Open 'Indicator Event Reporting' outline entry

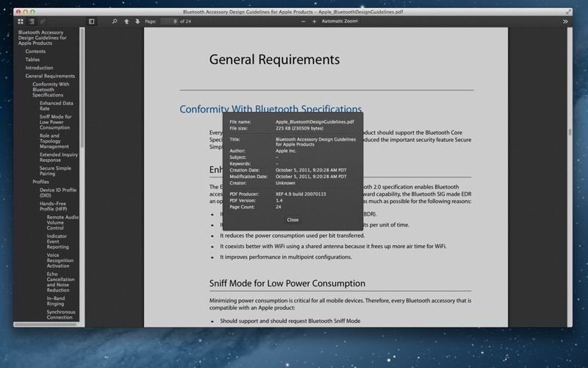(57, 241)
